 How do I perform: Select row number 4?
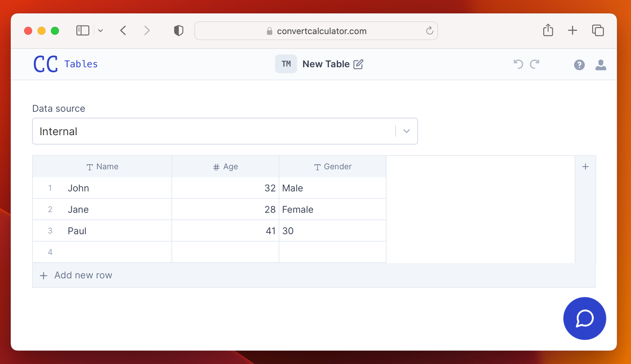click(x=50, y=252)
